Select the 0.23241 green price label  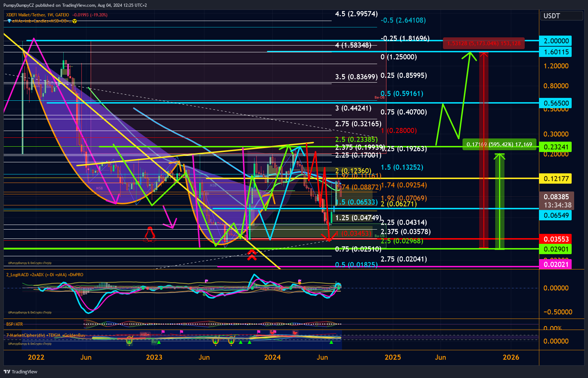point(556,147)
